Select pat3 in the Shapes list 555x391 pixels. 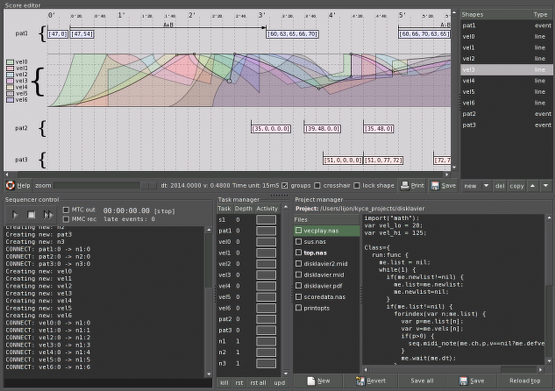point(506,125)
